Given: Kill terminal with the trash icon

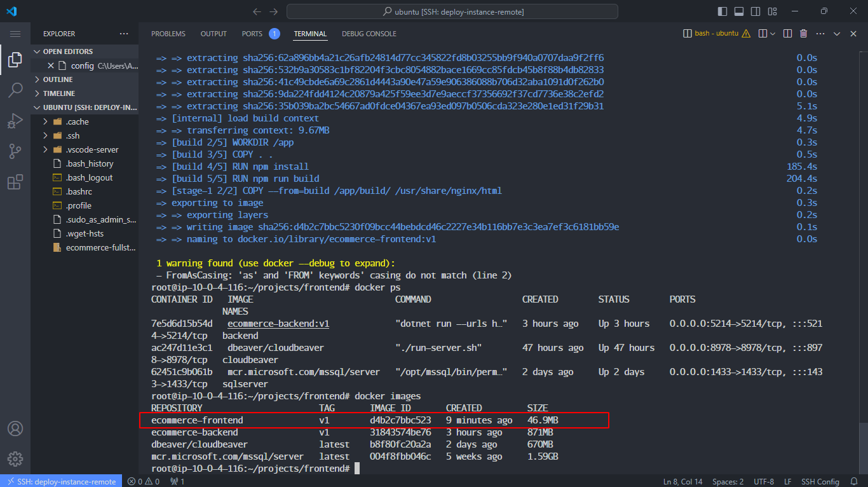Looking at the screenshot, I should (803, 34).
